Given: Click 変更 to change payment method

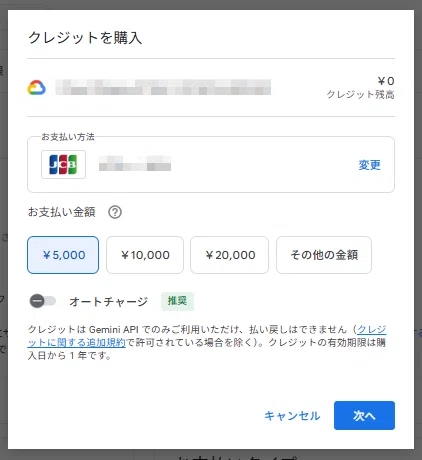Looking at the screenshot, I should click(x=369, y=165).
